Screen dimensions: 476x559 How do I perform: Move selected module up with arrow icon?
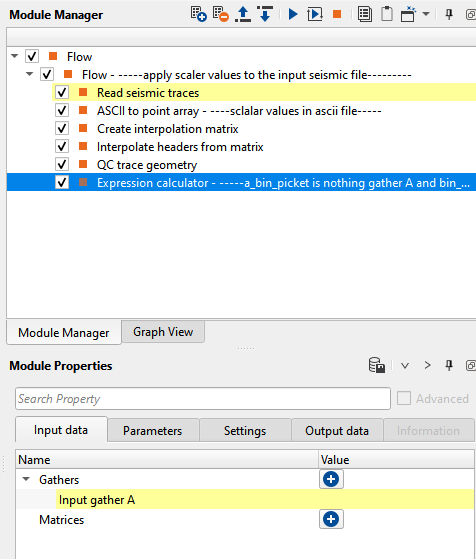tap(243, 14)
